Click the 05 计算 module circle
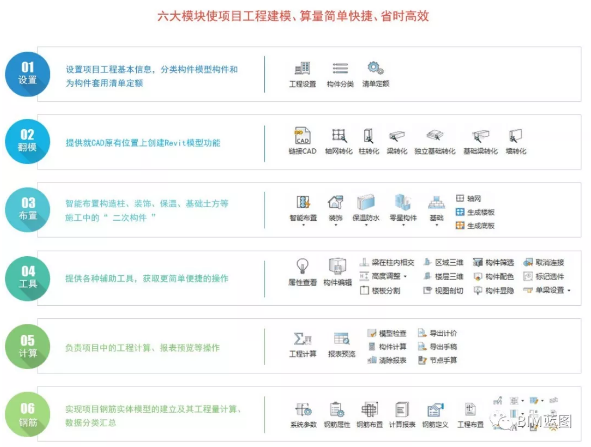Screen dimensions: 591x447 click(x=28, y=347)
